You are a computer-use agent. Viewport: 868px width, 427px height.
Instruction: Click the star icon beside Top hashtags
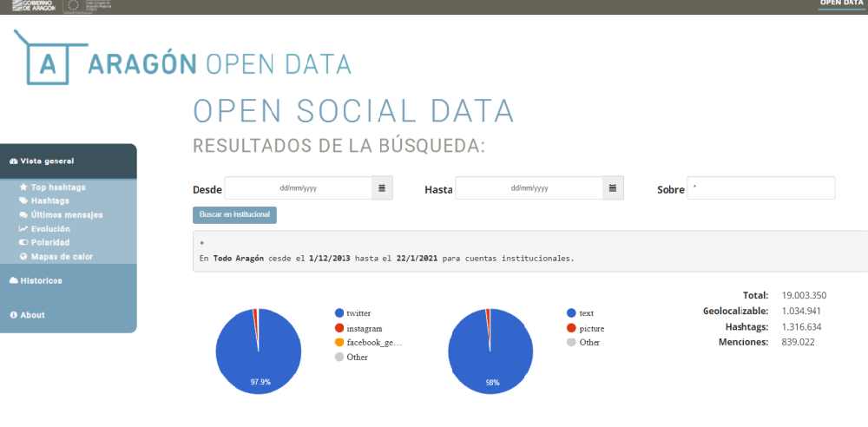pos(23,187)
